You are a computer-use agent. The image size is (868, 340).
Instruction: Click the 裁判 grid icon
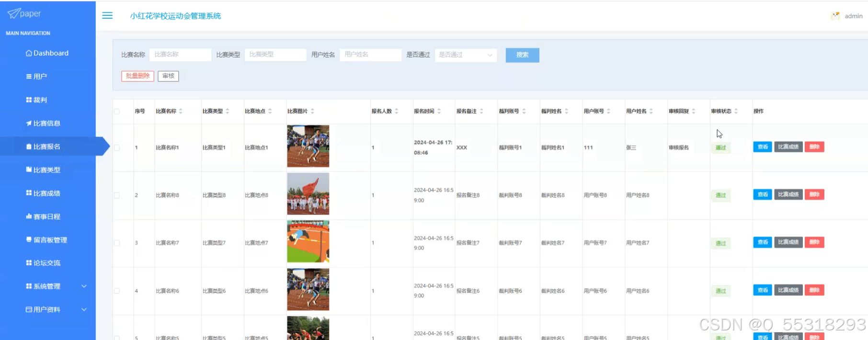pyautogui.click(x=29, y=100)
